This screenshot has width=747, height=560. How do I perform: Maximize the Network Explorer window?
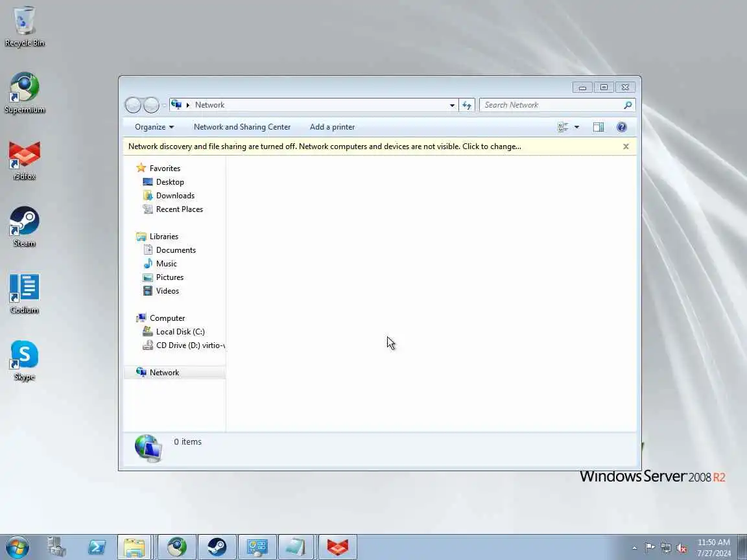604,87
